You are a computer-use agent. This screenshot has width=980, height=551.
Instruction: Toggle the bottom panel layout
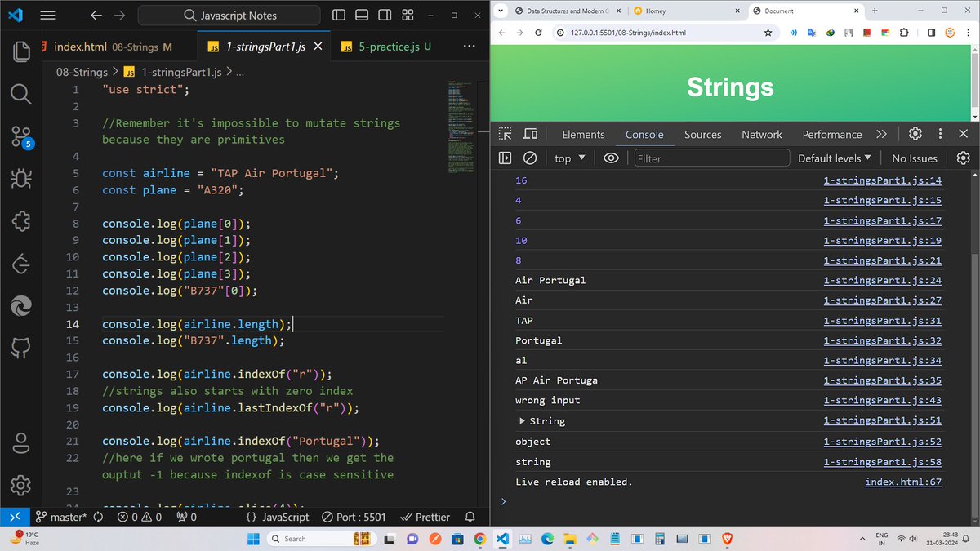coord(363,15)
